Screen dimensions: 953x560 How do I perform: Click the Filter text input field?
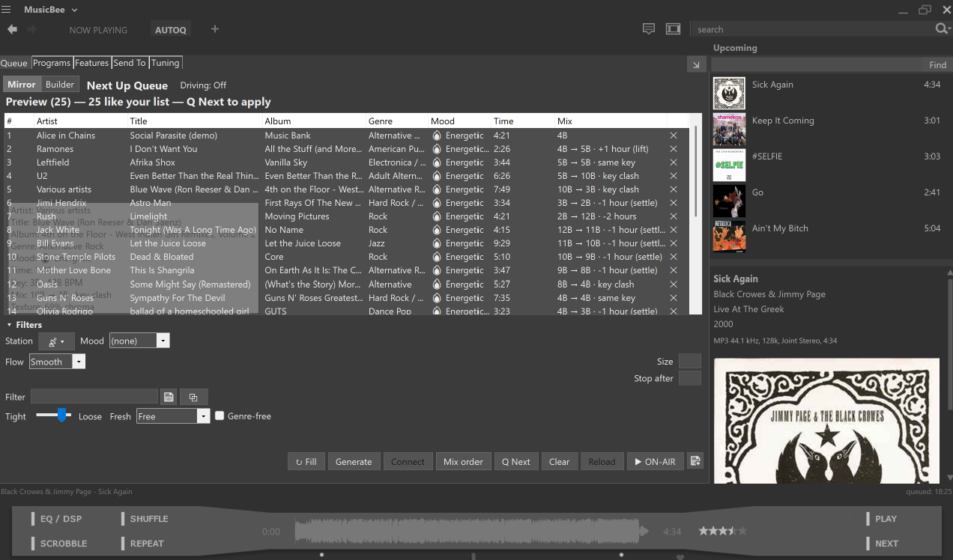click(94, 397)
